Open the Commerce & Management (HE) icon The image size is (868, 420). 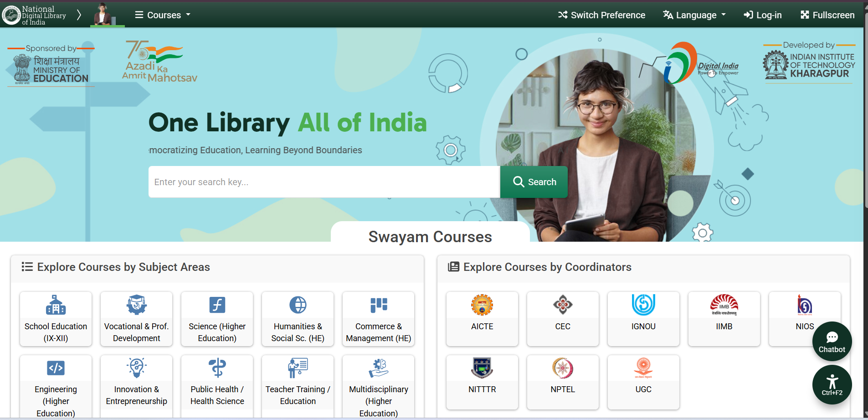coord(379,305)
